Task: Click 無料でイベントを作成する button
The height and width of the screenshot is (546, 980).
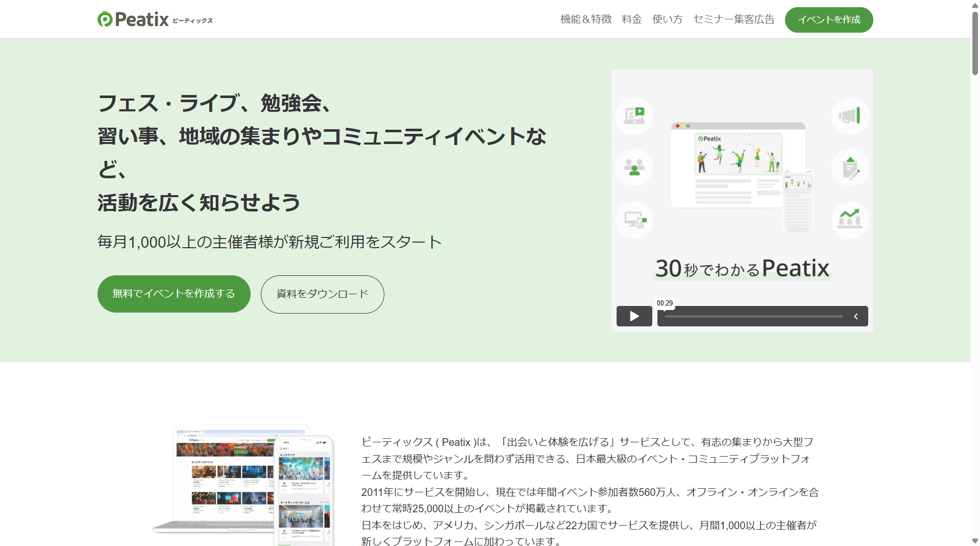Action: 174,294
